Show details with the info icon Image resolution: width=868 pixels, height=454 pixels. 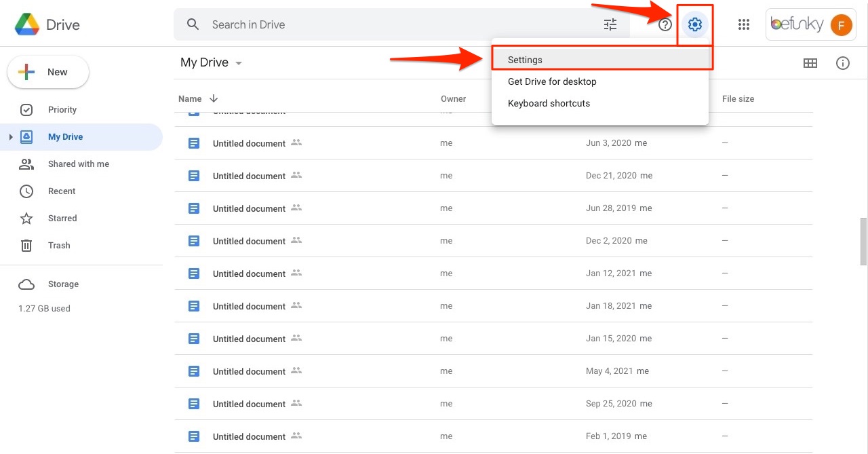pyautogui.click(x=843, y=63)
